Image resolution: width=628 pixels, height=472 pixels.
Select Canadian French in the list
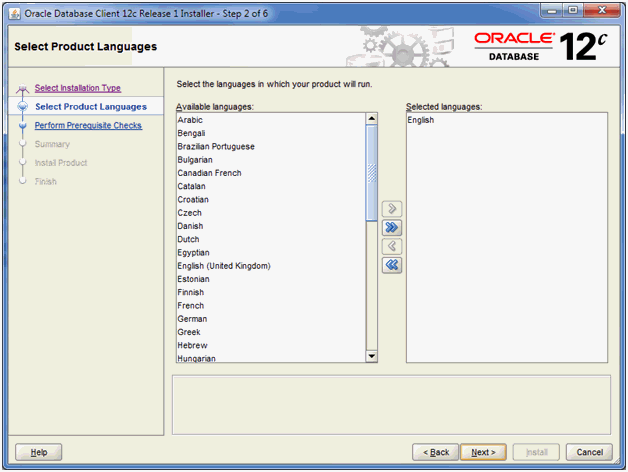pos(271,173)
